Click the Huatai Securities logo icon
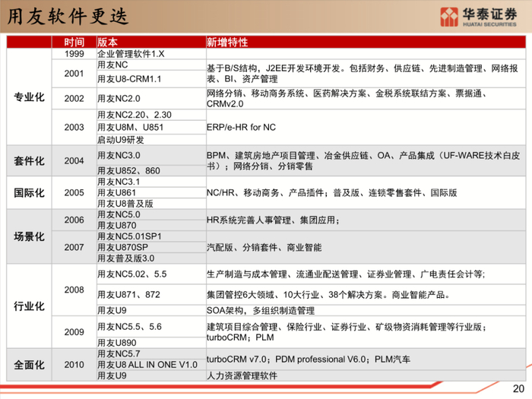 [449, 17]
